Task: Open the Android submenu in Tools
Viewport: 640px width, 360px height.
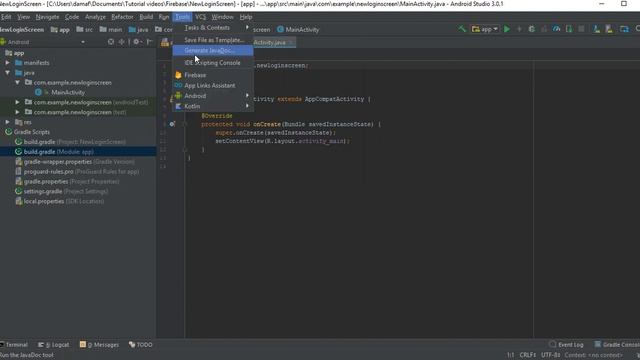Action: pos(213,96)
